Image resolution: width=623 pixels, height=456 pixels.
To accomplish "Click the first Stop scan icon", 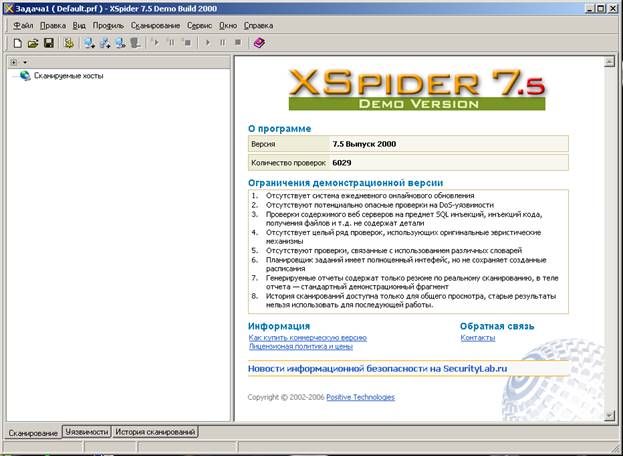I will [x=187, y=42].
